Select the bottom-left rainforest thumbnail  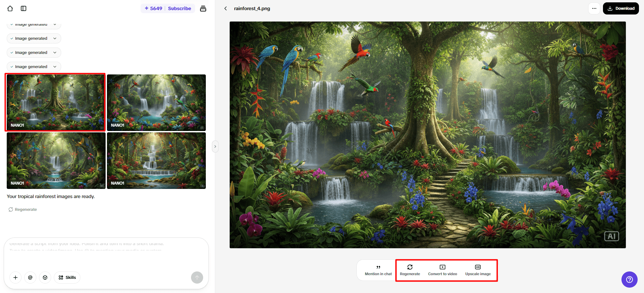tap(56, 161)
